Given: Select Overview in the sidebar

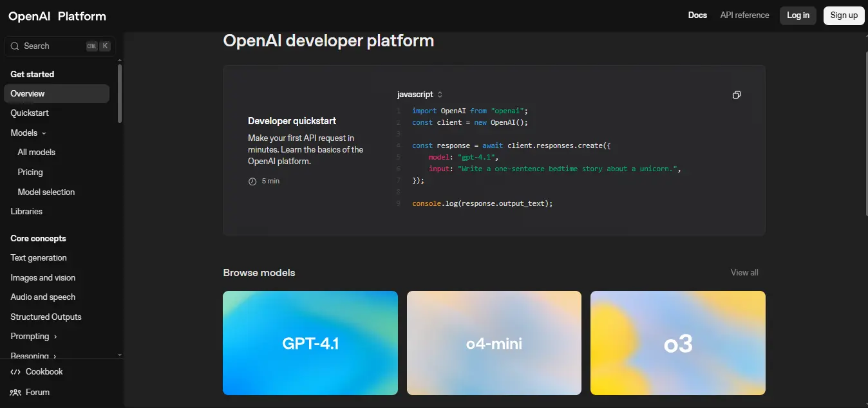Looking at the screenshot, I should pos(57,94).
